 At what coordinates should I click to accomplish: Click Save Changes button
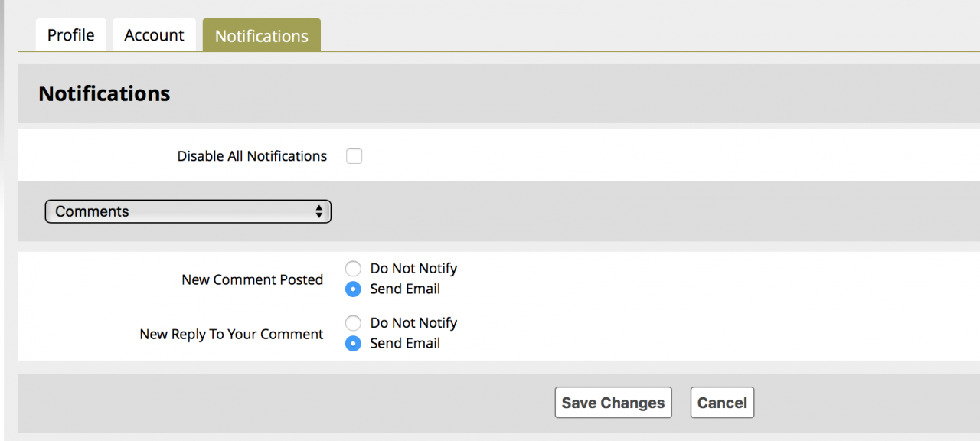(612, 403)
